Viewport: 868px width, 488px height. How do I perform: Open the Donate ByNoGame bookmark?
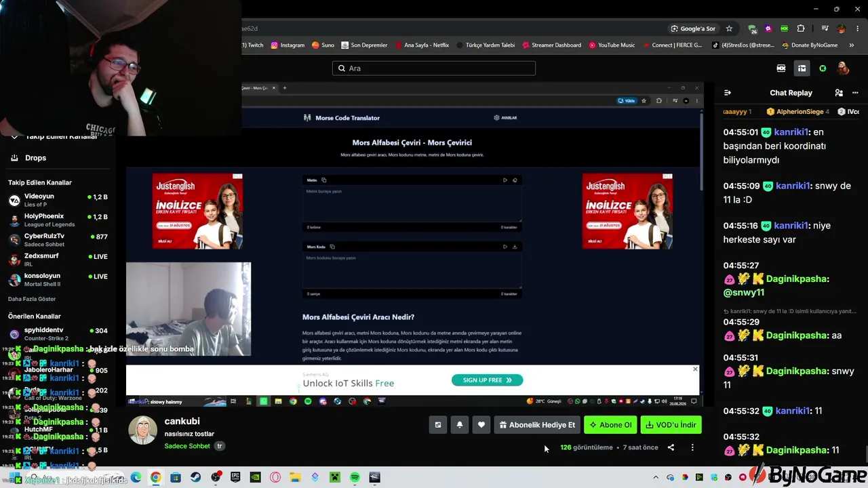point(810,45)
